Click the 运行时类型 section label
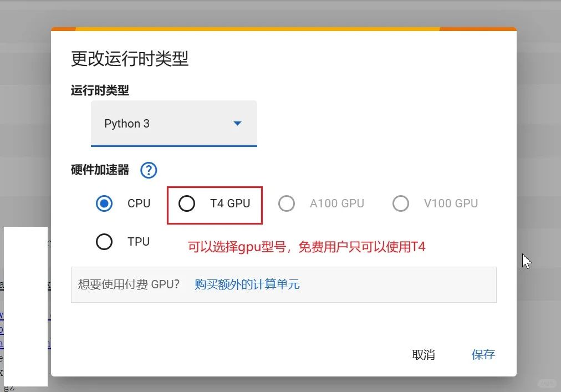Viewport: 561px width, 392px height. click(100, 90)
